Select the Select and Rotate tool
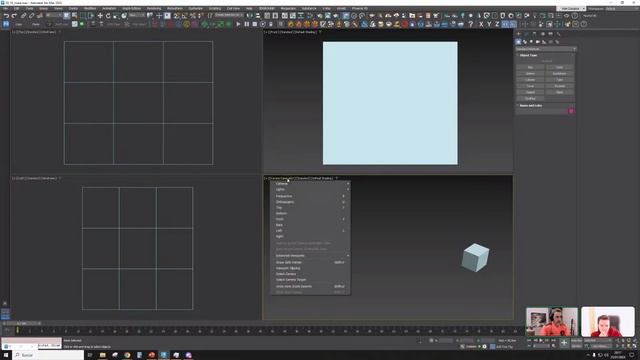 108,16
